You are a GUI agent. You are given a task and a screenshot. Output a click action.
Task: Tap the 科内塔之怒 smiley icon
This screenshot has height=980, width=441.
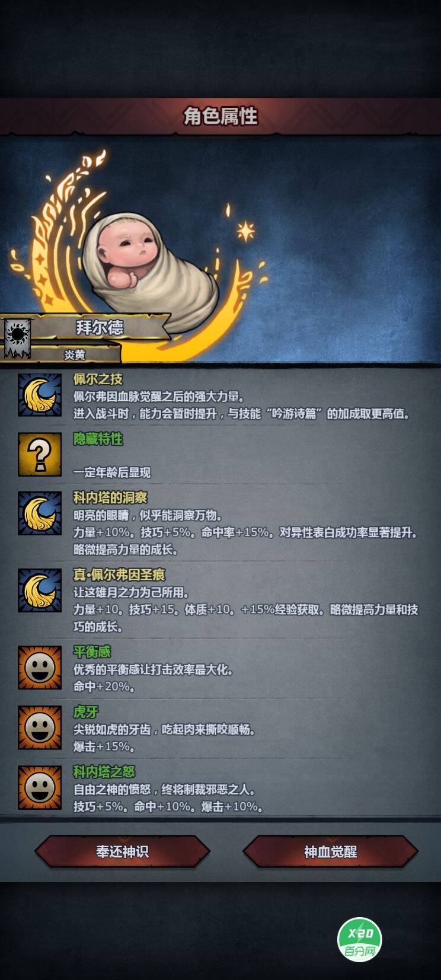pos(40,787)
